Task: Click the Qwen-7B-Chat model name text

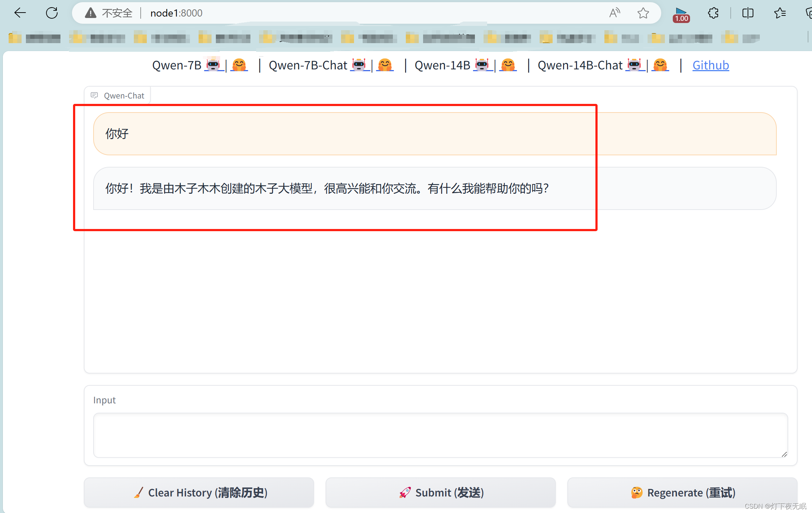Action: [x=308, y=65]
